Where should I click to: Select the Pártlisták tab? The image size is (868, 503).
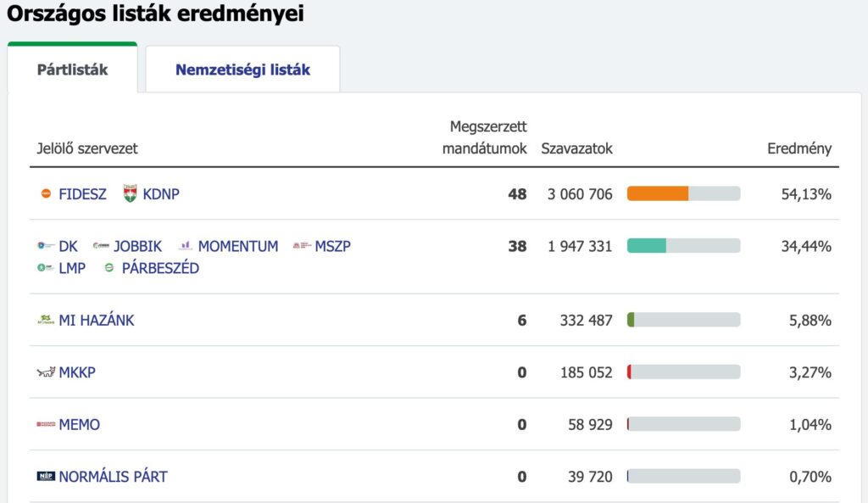coord(72,70)
